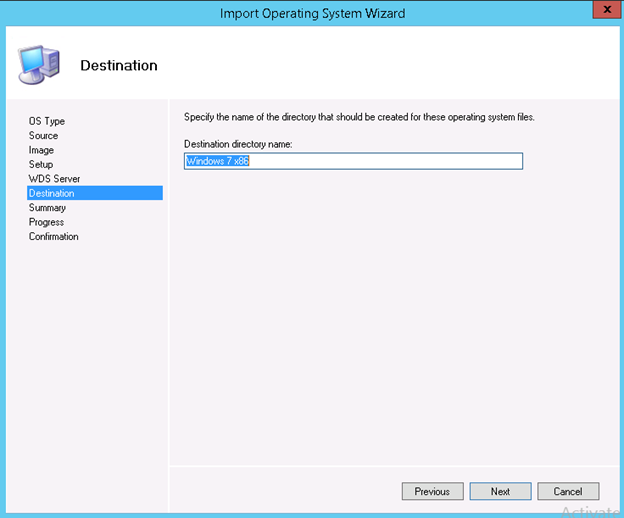The height and width of the screenshot is (518, 624).
Task: Click the Import Operating System Wizard title bar
Action: point(312,13)
